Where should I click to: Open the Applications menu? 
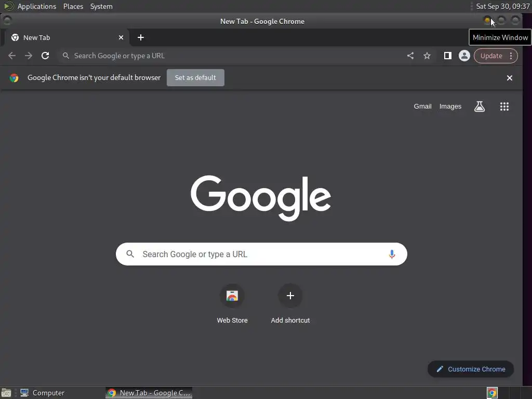tap(37, 6)
